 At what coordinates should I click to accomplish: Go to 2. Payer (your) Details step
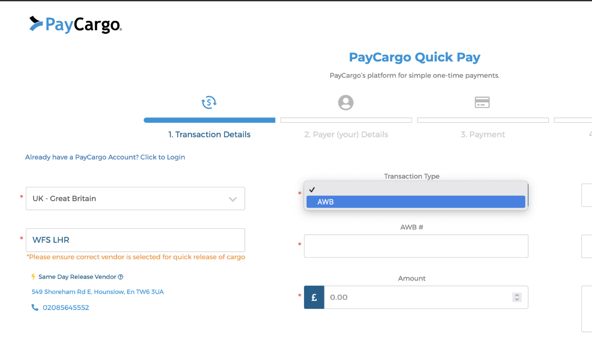point(346,134)
